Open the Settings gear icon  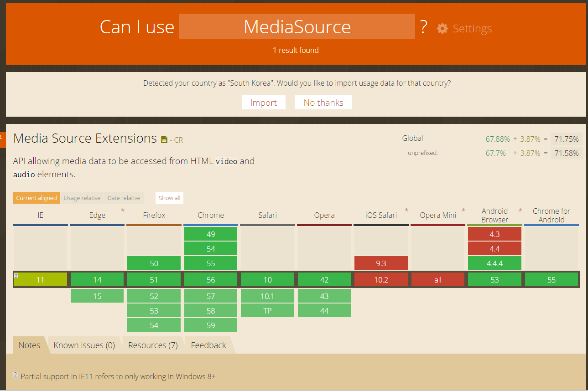pos(442,28)
